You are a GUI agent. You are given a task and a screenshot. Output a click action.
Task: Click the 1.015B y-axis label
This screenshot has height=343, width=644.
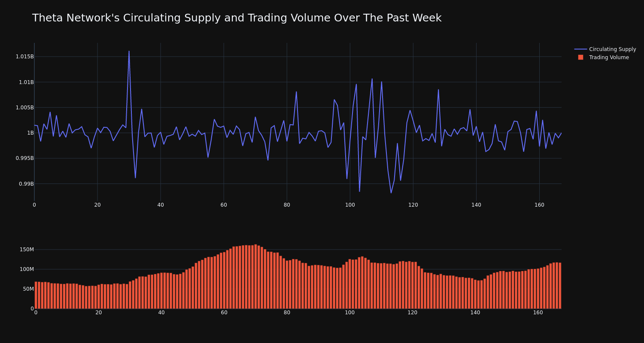(24, 57)
